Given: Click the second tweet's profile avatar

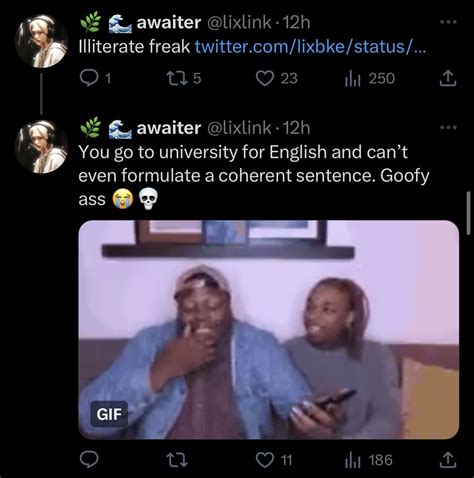Looking at the screenshot, I should coord(42,147).
